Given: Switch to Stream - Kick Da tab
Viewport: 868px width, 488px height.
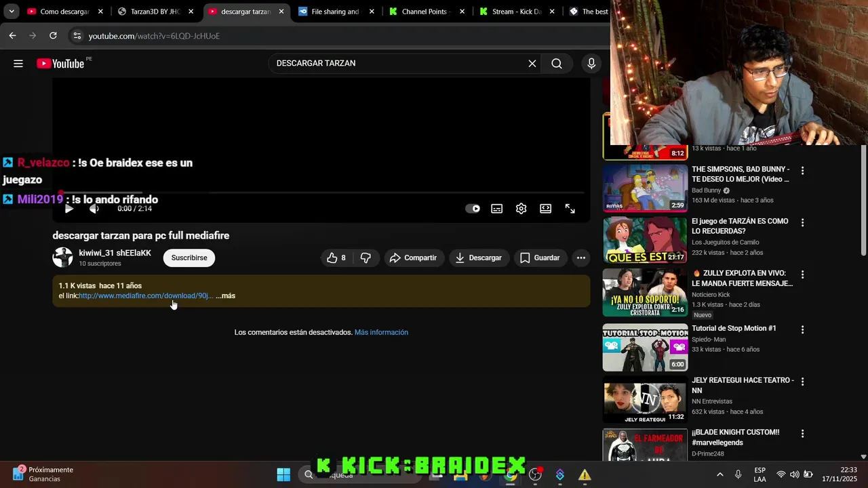Looking at the screenshot, I should click(517, 12).
